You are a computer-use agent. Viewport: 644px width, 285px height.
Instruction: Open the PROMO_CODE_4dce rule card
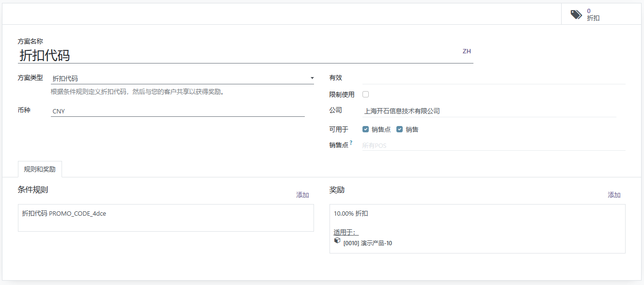point(166,218)
